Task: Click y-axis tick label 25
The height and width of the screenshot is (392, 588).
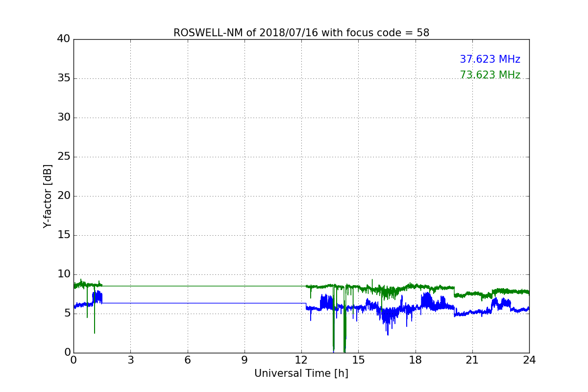Action: click(x=64, y=157)
